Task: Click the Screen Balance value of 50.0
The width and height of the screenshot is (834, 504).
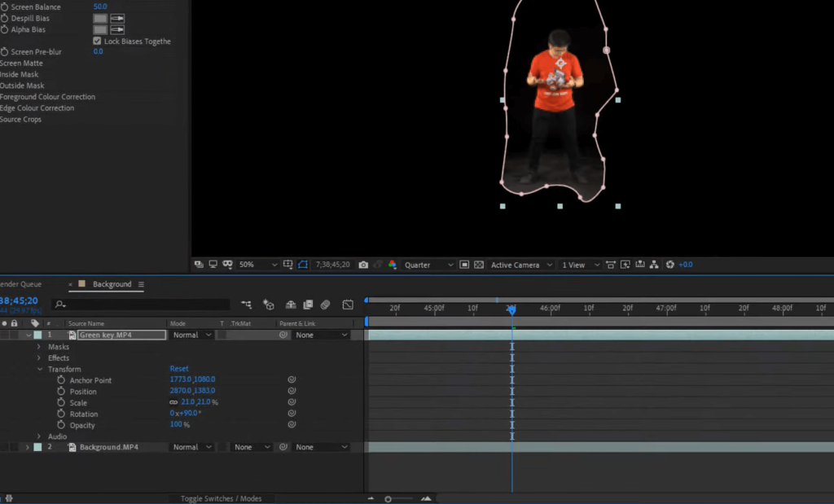Action: [99, 7]
